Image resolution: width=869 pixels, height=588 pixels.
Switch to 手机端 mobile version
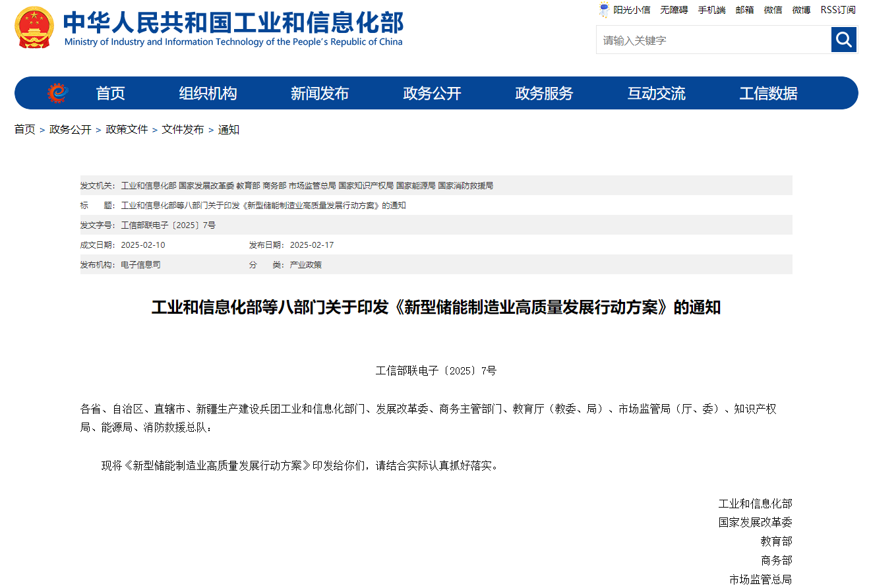tap(711, 9)
